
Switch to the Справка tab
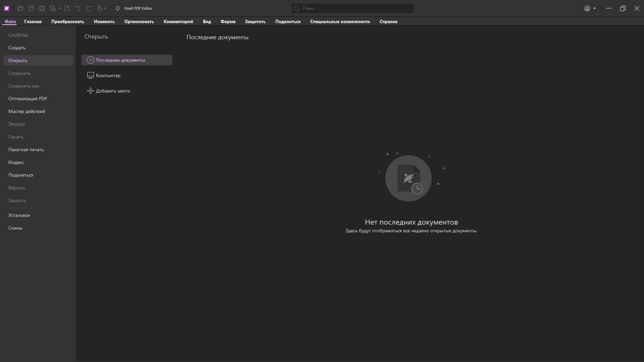click(388, 21)
